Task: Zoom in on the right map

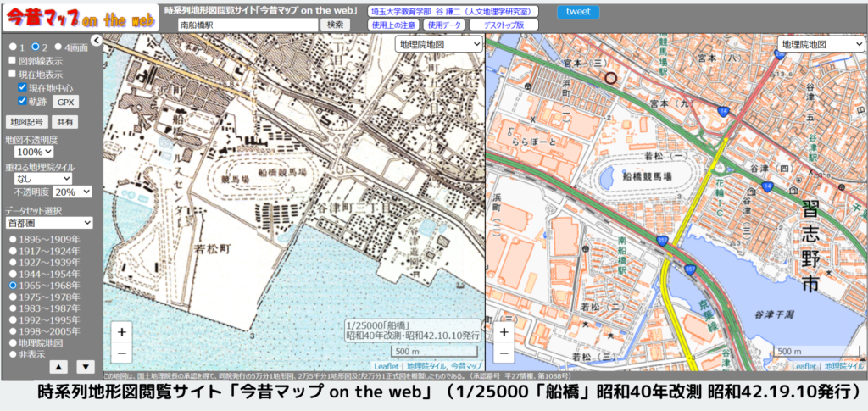Action: click(504, 332)
